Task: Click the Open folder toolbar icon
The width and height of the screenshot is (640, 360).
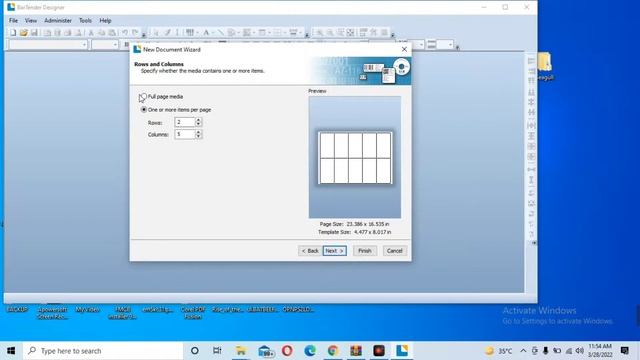Action: click(23, 33)
